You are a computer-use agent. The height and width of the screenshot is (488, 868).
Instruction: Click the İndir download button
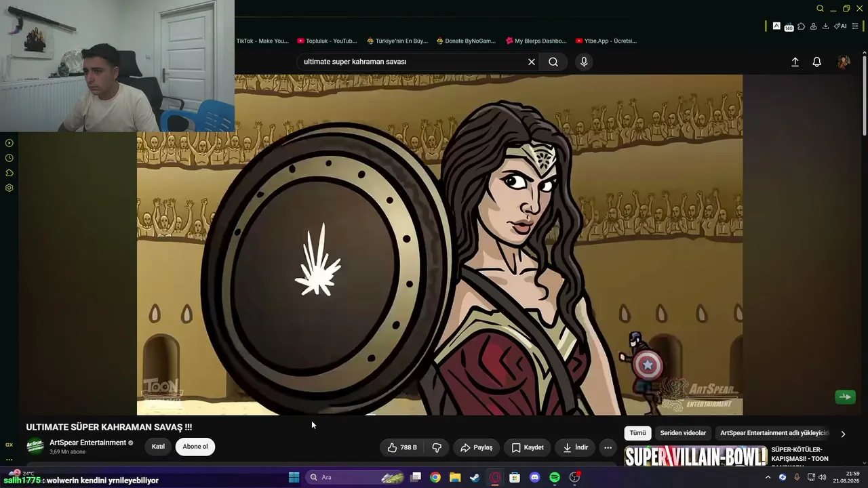576,447
